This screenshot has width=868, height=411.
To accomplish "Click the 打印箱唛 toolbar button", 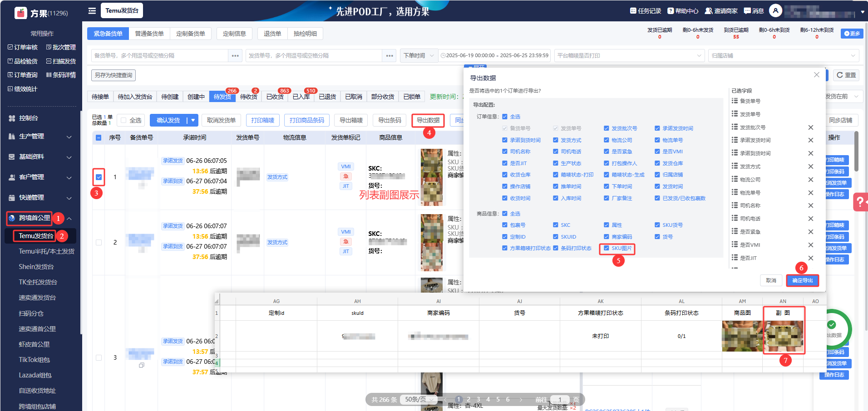I will [x=263, y=120].
